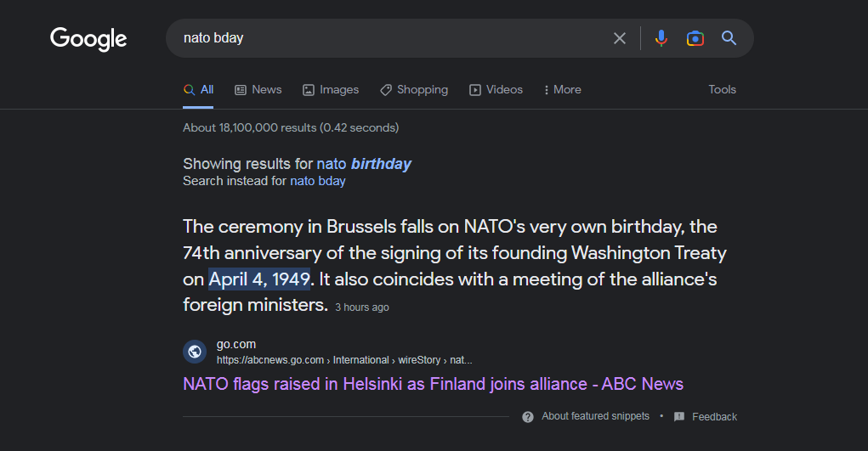Switch to the News tab
Image resolution: width=868 pixels, height=451 pixels.
coord(258,90)
